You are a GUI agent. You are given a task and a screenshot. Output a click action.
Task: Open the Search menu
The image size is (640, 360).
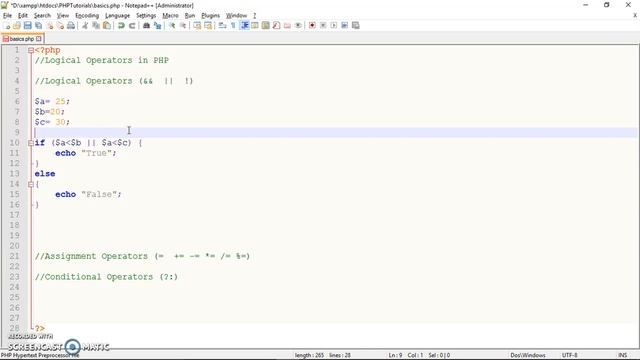(42, 16)
